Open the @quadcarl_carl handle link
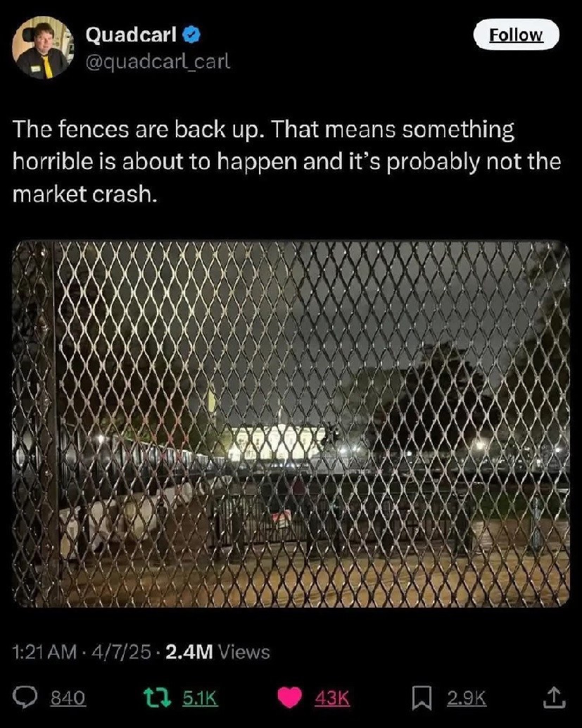Viewport: 582px width, 728px height. tap(157, 62)
